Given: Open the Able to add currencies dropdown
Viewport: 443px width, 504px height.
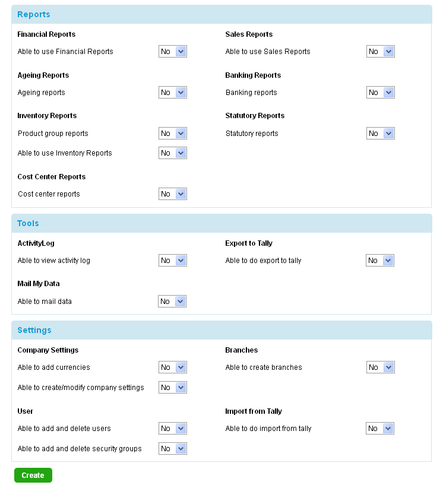Looking at the screenshot, I should 172,367.
